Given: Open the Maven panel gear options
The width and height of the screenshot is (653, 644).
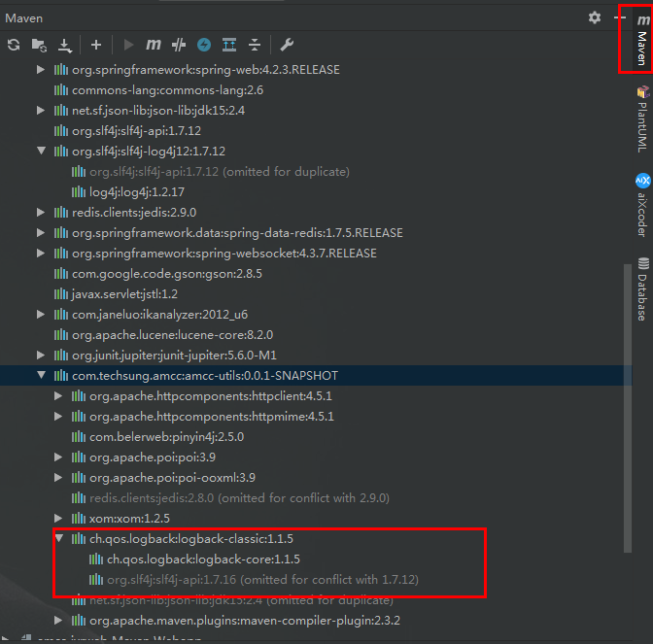Looking at the screenshot, I should [595, 17].
